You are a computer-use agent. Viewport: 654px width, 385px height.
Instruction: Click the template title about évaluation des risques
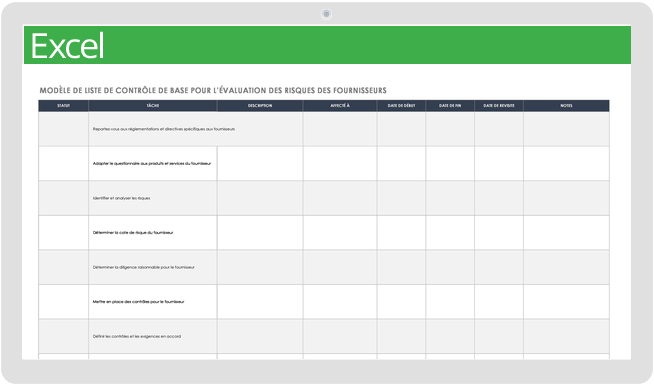213,91
